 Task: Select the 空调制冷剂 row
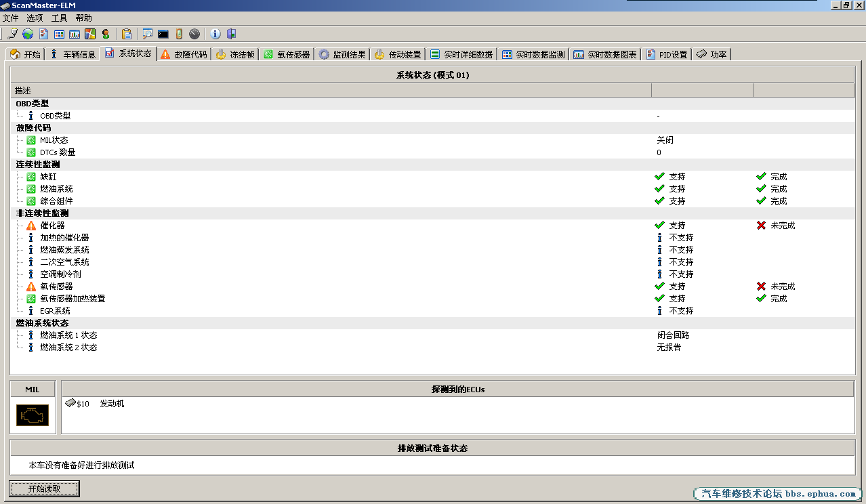433,274
